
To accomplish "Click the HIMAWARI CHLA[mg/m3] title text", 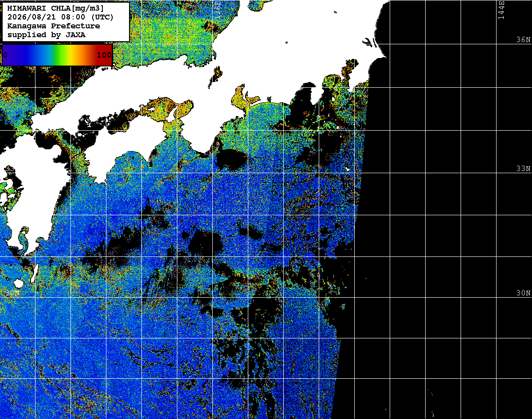I will [x=56, y=9].
